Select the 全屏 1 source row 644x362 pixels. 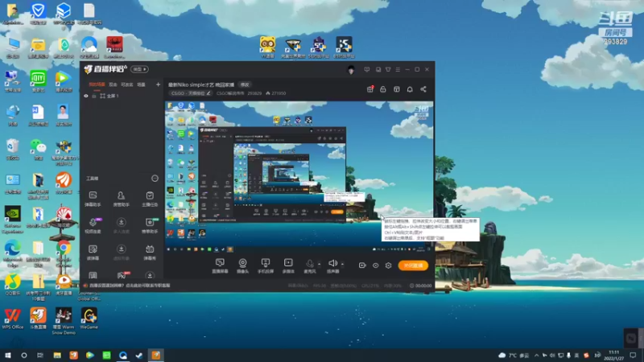point(122,96)
